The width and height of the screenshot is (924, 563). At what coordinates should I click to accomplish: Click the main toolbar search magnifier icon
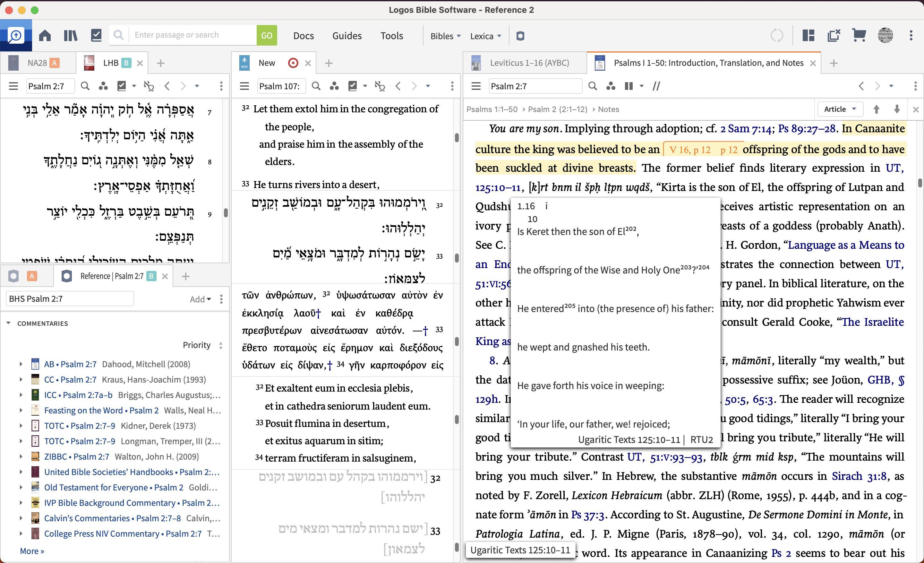[x=118, y=35]
